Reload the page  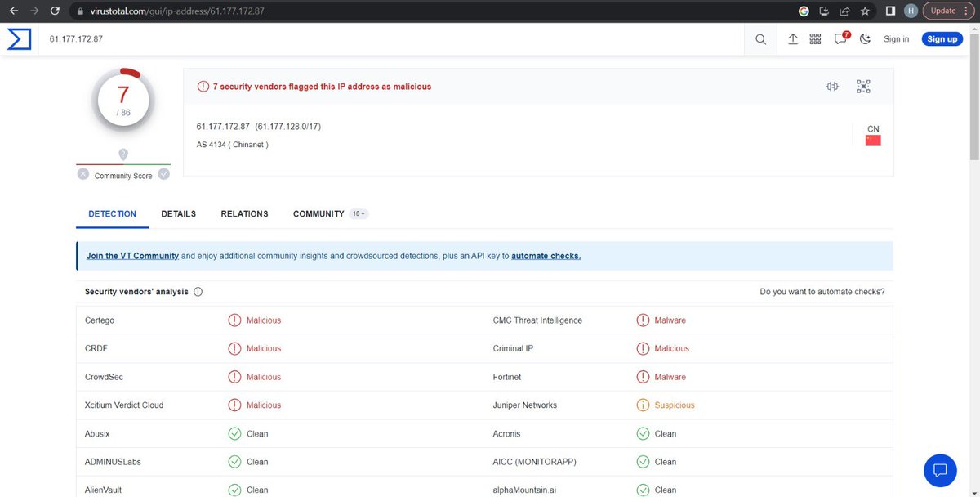pyautogui.click(x=55, y=11)
